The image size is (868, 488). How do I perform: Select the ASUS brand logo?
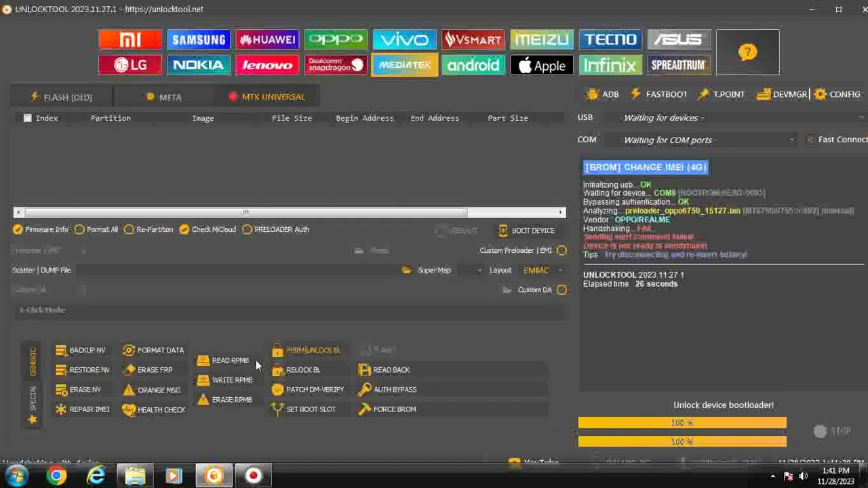point(678,40)
